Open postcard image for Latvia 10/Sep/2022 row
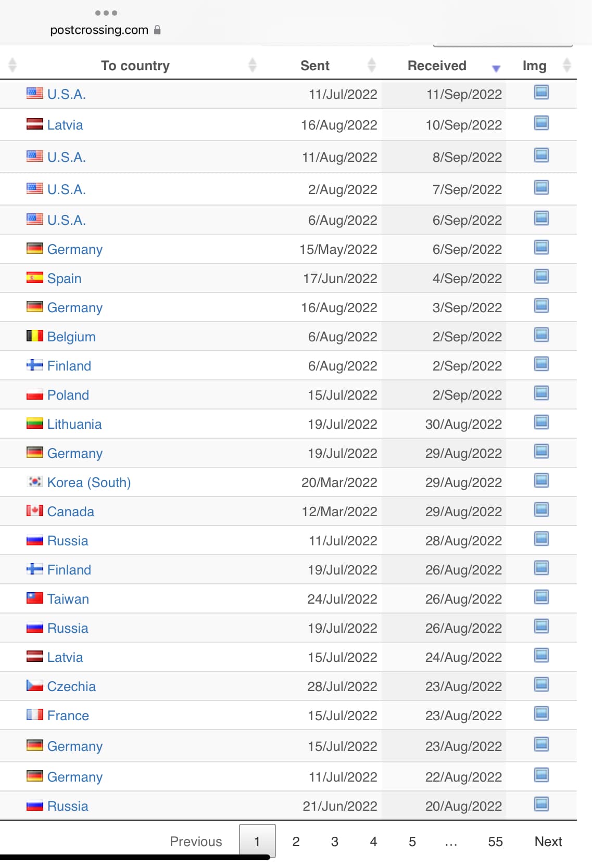Image resolution: width=592 pixels, height=868 pixels. tap(541, 123)
